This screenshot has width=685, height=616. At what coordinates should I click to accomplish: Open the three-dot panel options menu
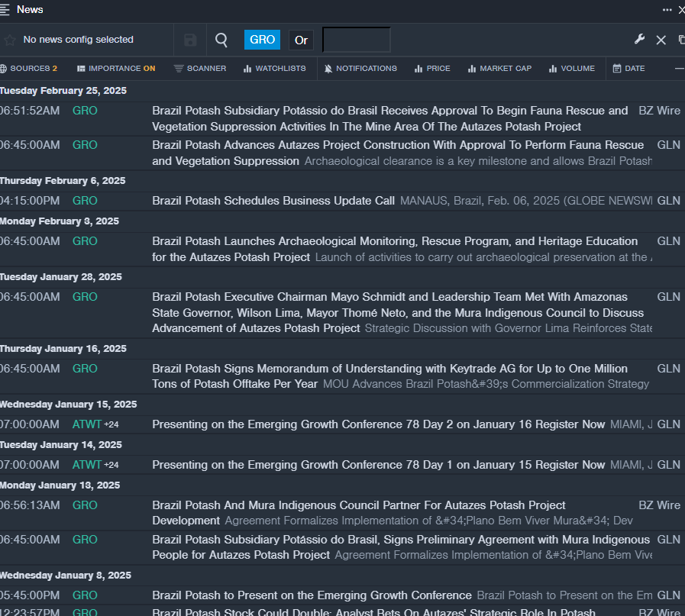coord(667,10)
